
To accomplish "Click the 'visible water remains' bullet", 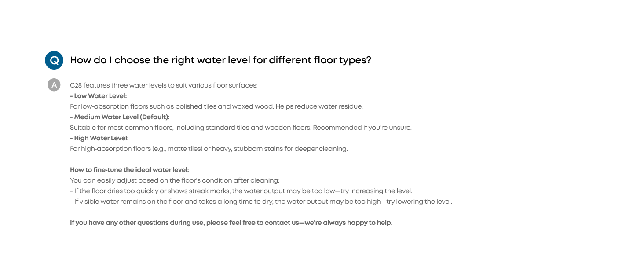I will coord(261,202).
